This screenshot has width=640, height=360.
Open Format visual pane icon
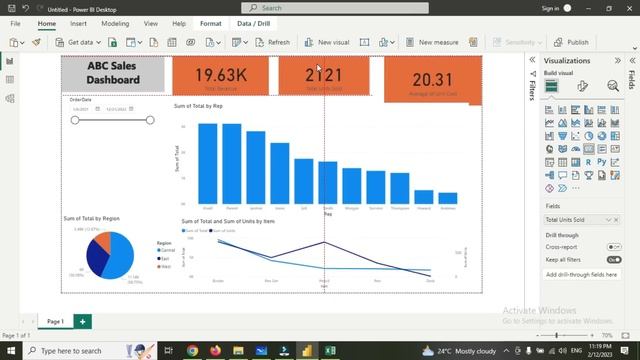tap(582, 86)
